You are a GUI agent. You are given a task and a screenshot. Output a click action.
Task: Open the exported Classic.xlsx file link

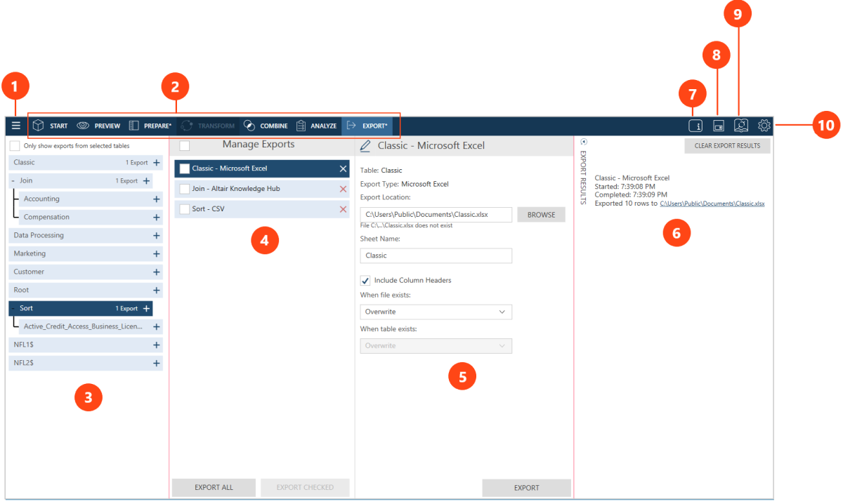(x=712, y=204)
